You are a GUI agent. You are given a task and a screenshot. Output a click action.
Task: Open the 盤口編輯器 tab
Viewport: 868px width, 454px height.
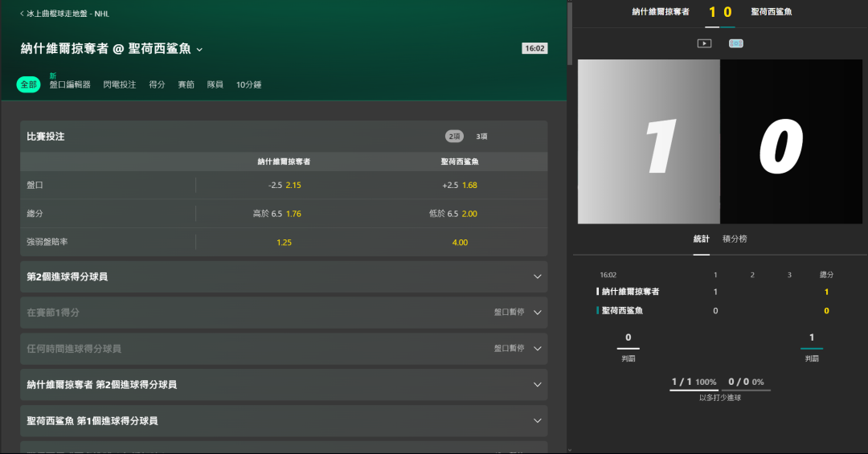point(70,84)
